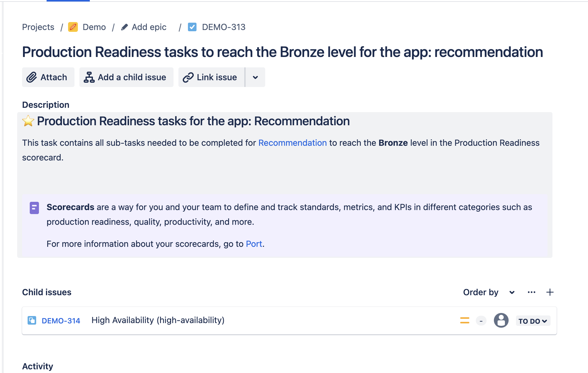Expand the chevron next to Link issue
The image size is (588, 373).
255,77
